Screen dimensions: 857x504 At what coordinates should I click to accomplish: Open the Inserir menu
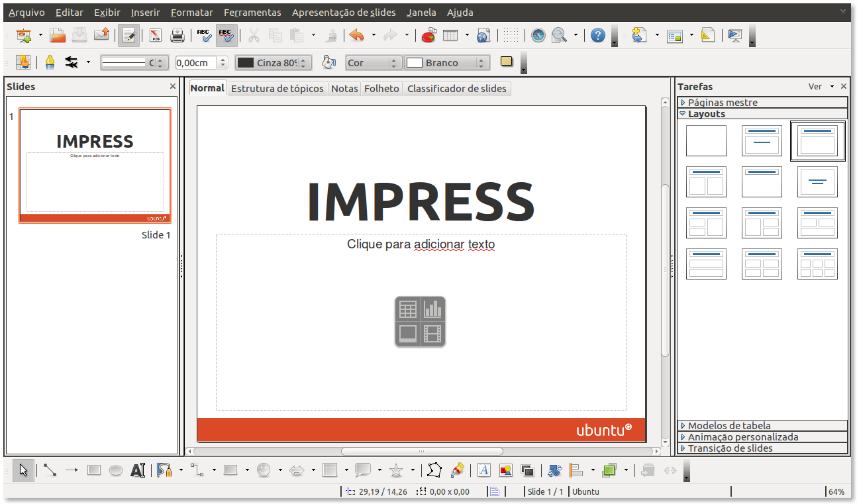(145, 13)
